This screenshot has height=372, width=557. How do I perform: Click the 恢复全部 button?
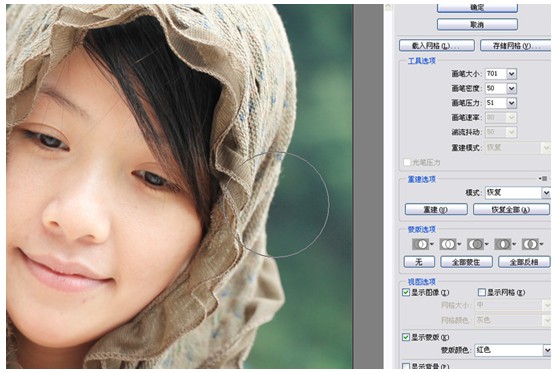tap(511, 209)
